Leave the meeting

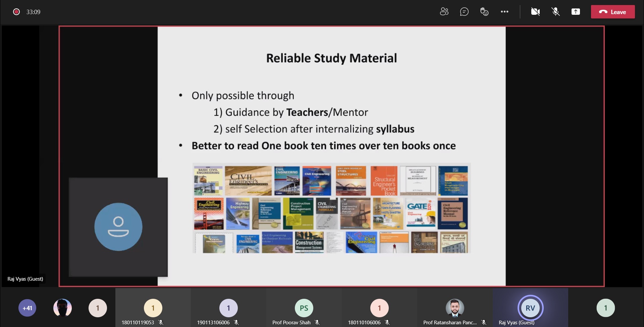pyautogui.click(x=612, y=12)
